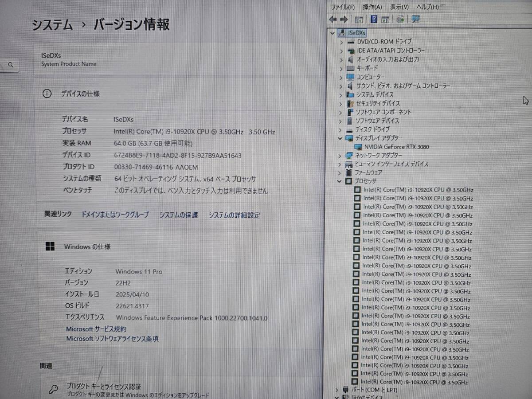Click the IDE ATA/ATAPI controller icon
Screen dimensions: 532x399
tap(350, 51)
